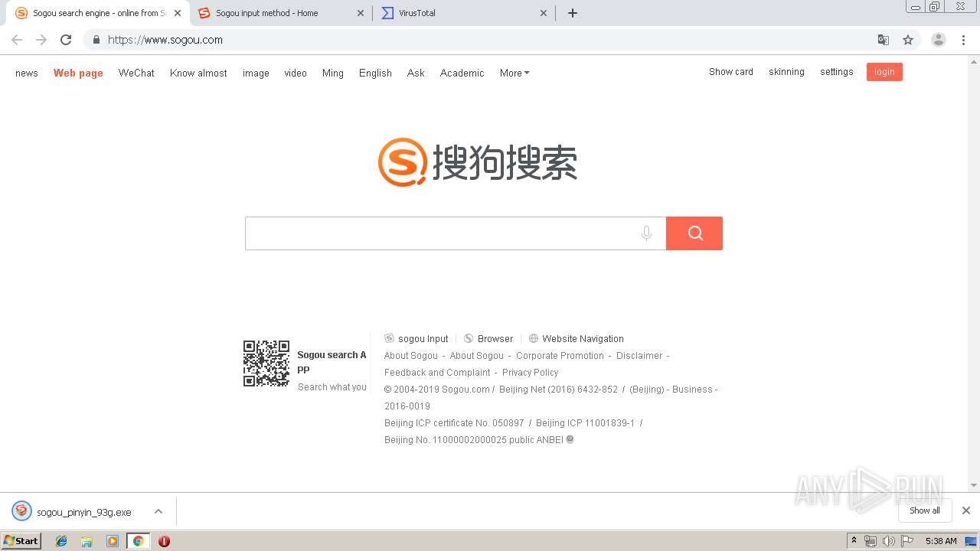Click the Beijing ICP certificate No. 050897 link
980x551 pixels.
coord(454,423)
